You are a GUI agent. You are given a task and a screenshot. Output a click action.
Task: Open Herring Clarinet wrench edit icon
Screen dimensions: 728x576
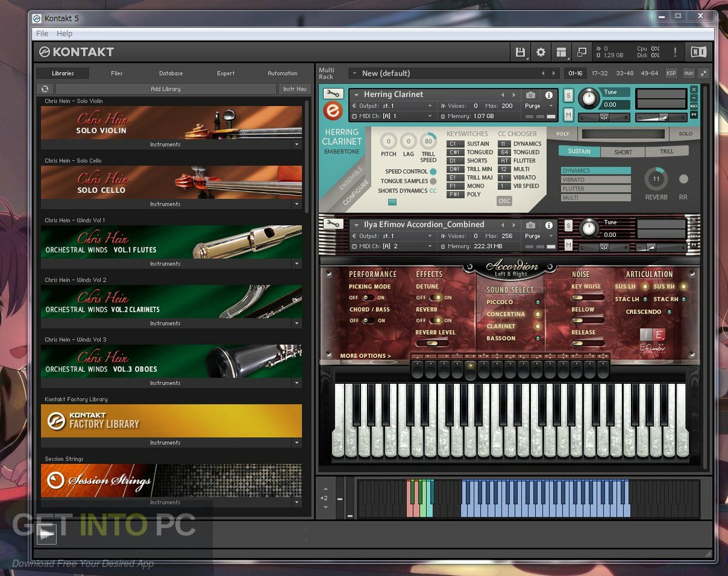pos(332,94)
